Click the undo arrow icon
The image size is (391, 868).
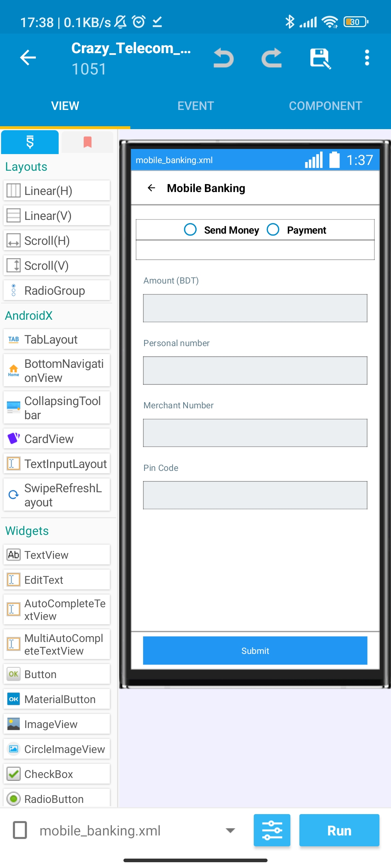click(223, 58)
